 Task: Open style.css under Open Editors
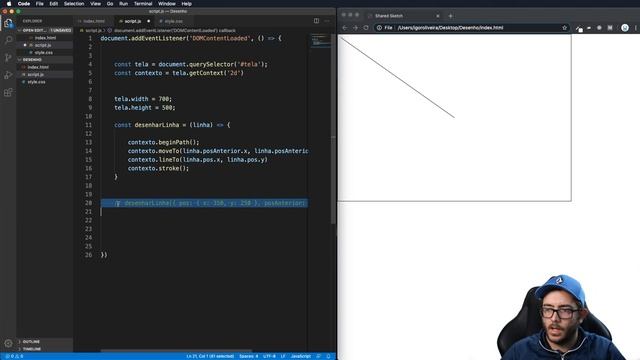point(45,52)
